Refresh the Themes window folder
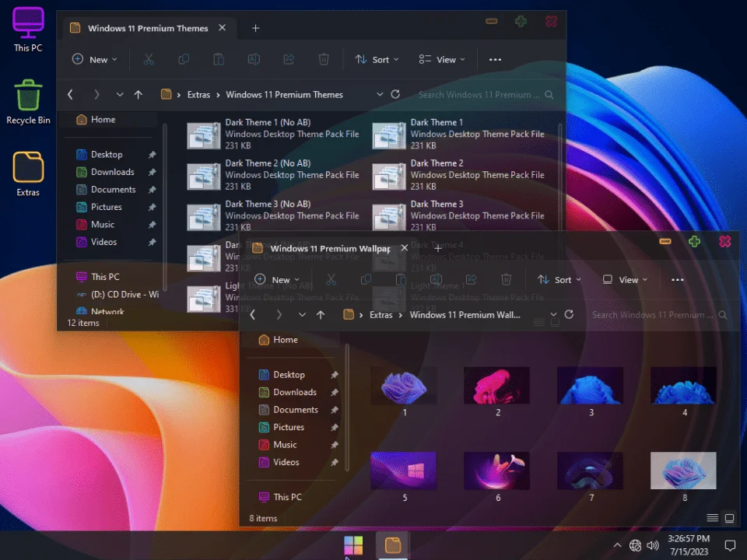 pos(395,94)
